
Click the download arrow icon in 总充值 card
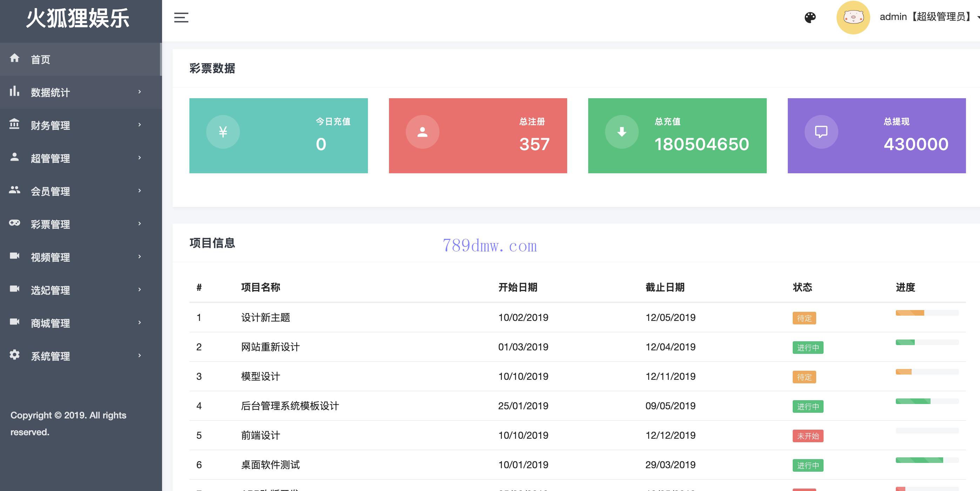(622, 132)
